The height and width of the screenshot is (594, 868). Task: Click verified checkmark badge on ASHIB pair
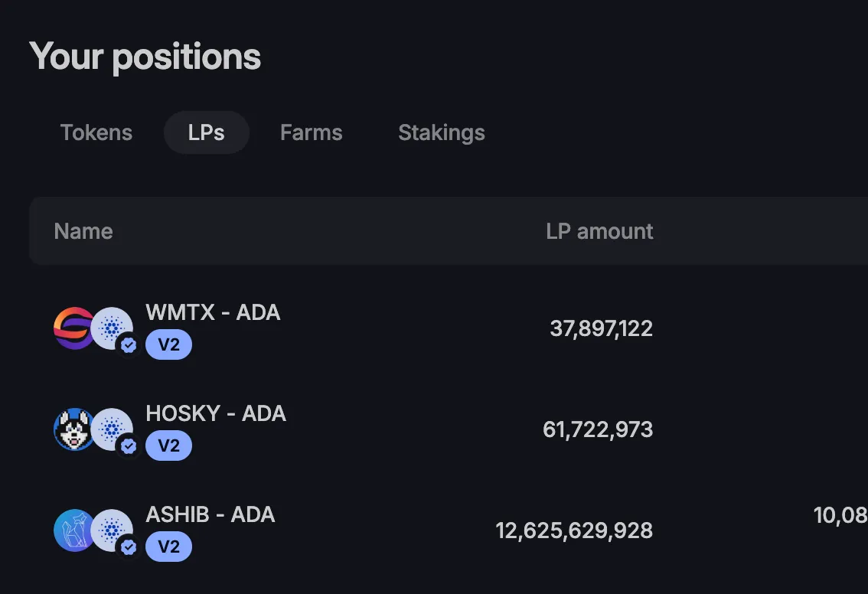click(x=129, y=547)
